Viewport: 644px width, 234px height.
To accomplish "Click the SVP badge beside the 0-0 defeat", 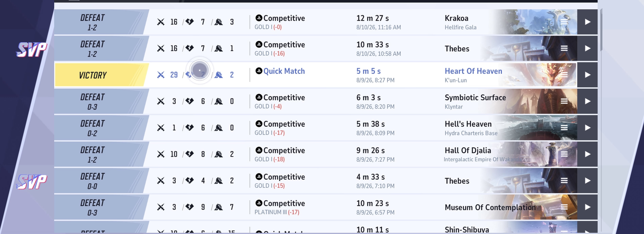I will coord(31,182).
